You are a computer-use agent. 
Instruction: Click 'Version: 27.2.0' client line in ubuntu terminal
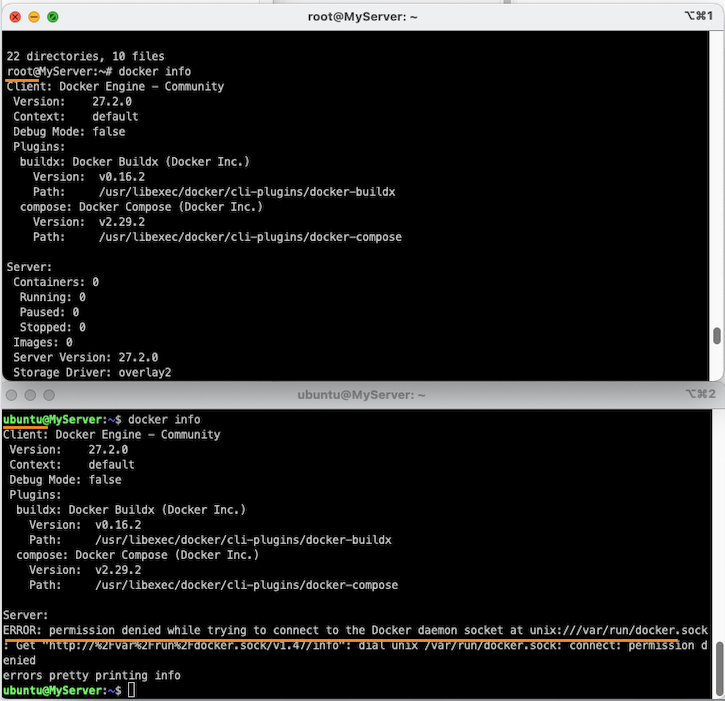click(68, 450)
